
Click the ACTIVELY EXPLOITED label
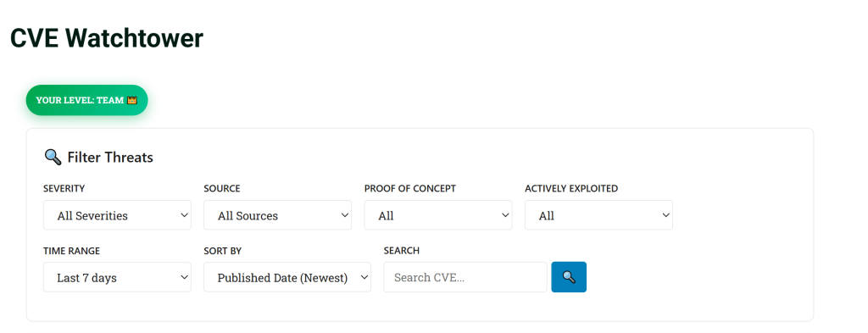(571, 189)
